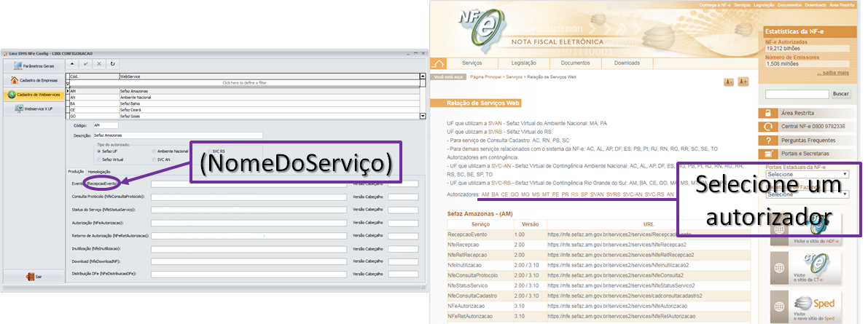Click 'Click here to define a filter' row
The image size is (868, 324).
tap(245, 82)
